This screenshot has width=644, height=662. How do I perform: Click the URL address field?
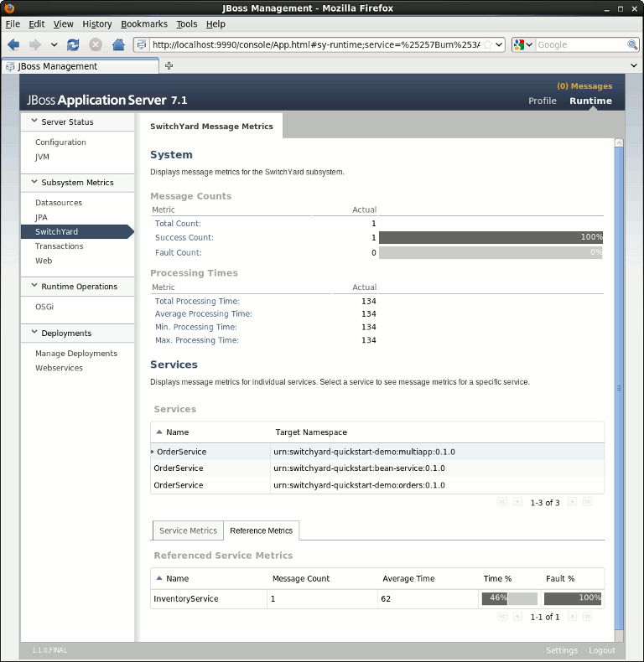[x=315, y=44]
